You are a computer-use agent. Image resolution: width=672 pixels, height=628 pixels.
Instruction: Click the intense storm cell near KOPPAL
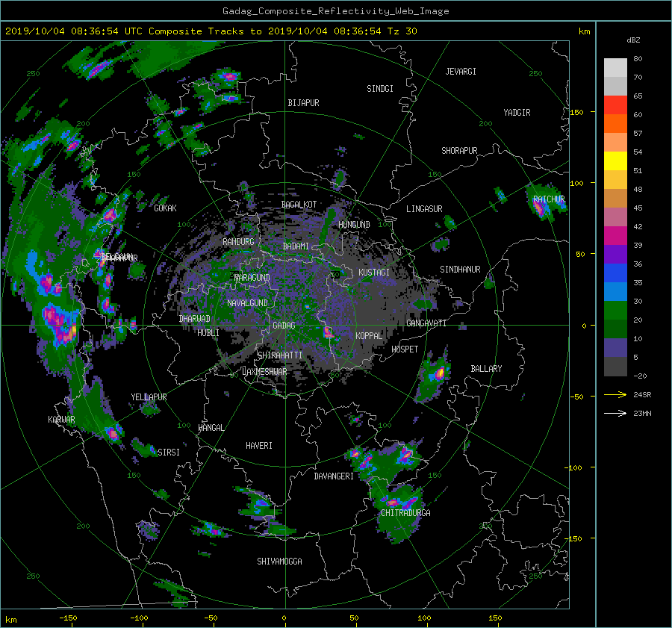[x=328, y=332]
